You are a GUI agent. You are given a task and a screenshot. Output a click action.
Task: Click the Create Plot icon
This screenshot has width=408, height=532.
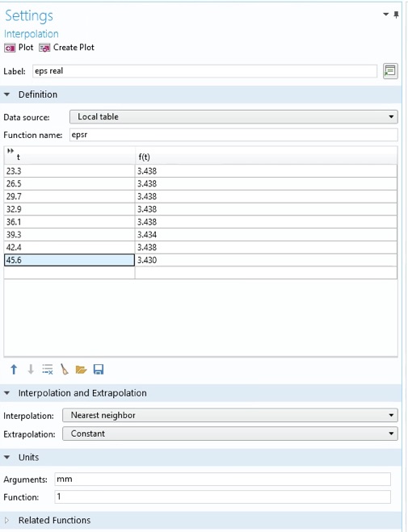coord(44,48)
